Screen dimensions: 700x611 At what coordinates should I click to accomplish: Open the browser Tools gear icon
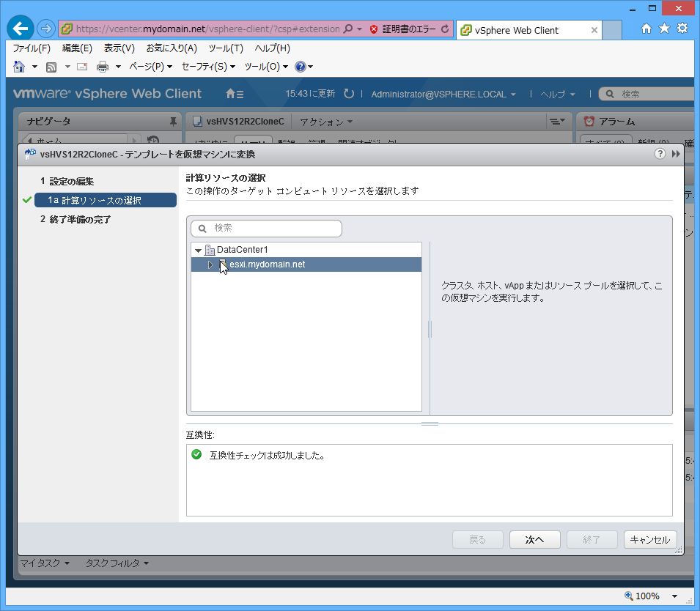[682, 29]
